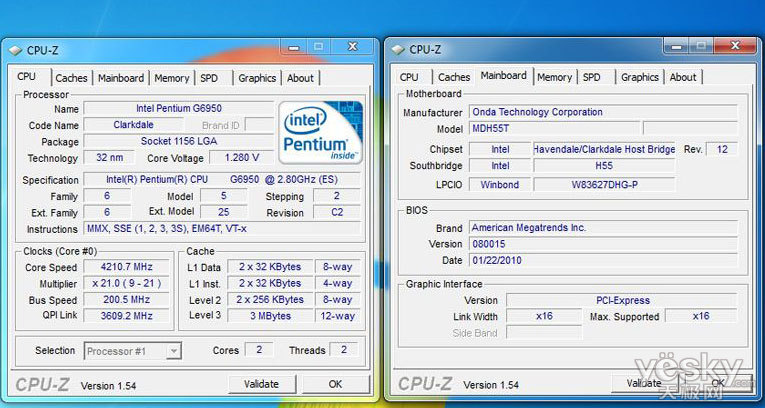Click the empty Brand ID field
Viewport: 765px width, 408px height.
point(259,125)
